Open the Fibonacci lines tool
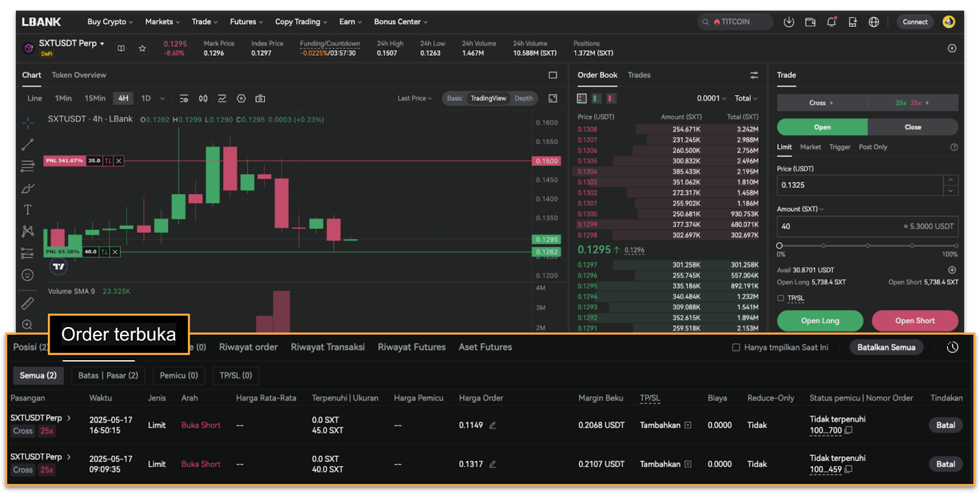 coord(28,166)
